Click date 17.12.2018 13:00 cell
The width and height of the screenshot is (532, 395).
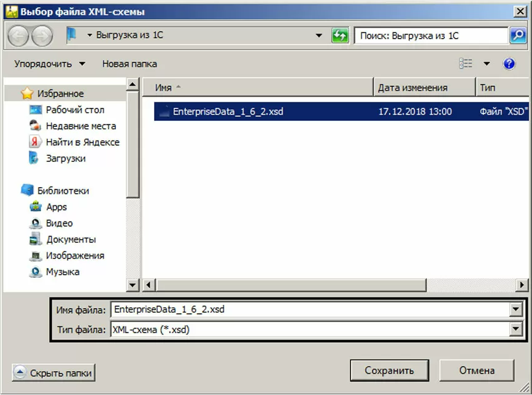(415, 112)
